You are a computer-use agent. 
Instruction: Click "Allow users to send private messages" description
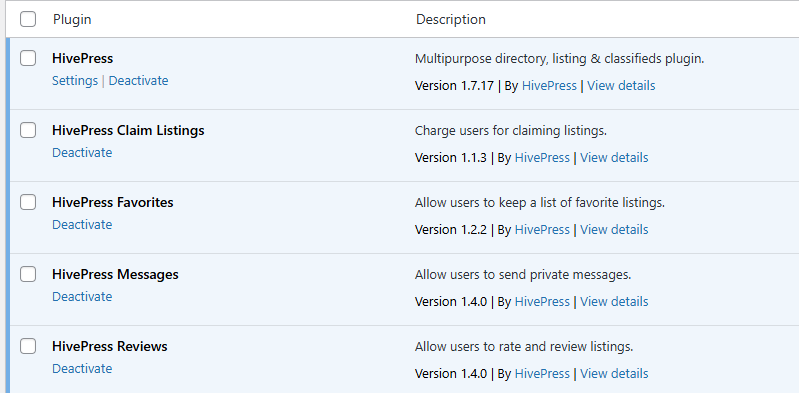523,275
